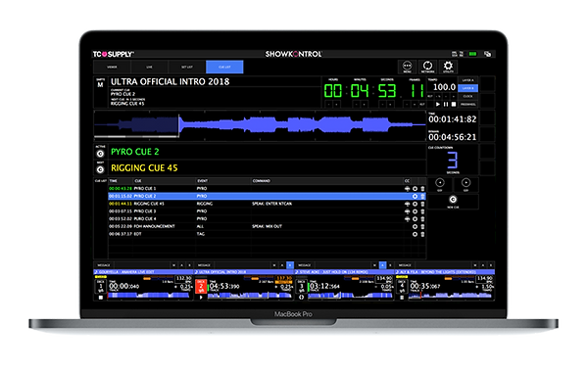Switch to Clock mode
This screenshot has height=372, width=588.
point(467,96)
